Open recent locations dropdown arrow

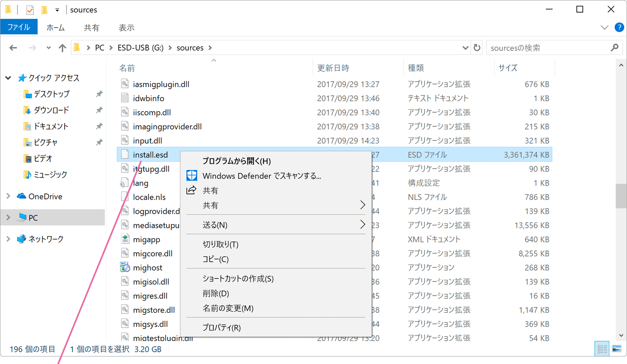click(48, 48)
